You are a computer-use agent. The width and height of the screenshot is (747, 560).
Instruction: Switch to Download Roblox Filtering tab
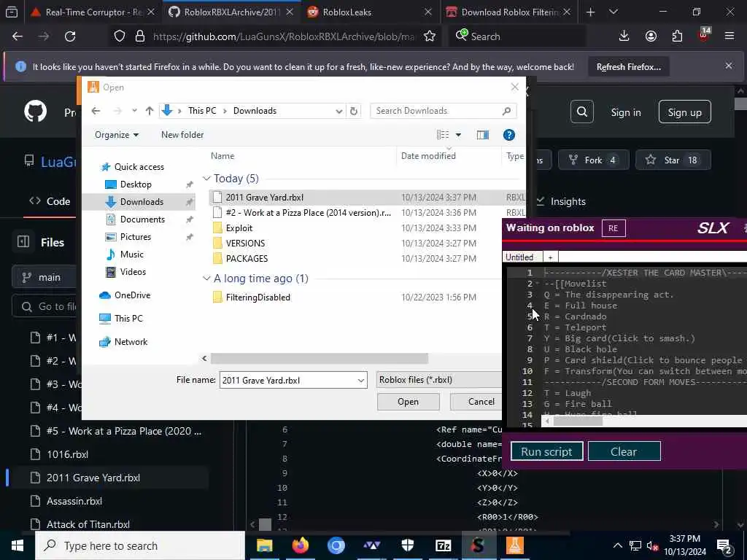click(x=508, y=12)
